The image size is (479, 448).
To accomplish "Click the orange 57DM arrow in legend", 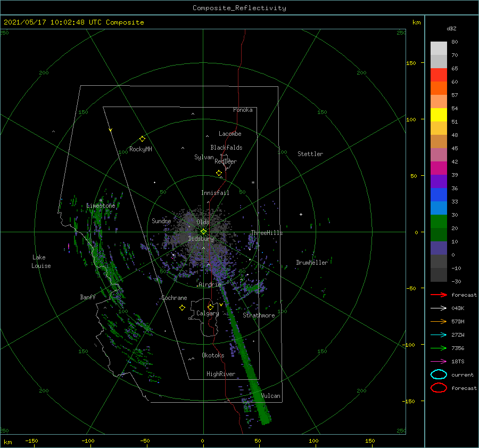I will pyautogui.click(x=439, y=321).
